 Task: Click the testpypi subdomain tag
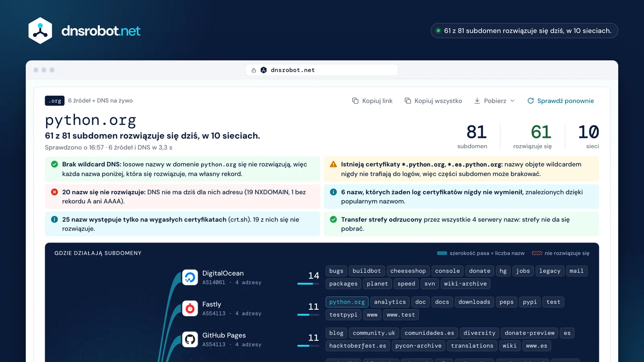(343, 315)
